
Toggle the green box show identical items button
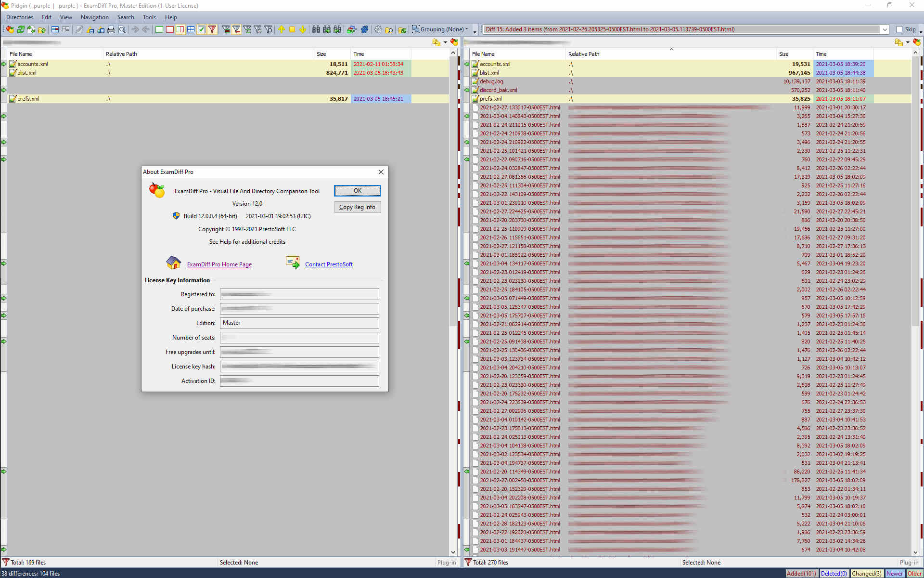click(x=159, y=29)
